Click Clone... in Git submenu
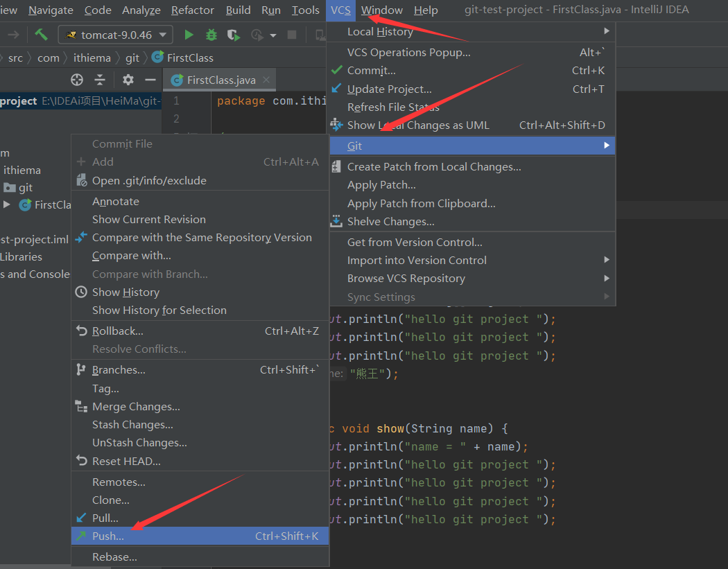The width and height of the screenshot is (728, 569). 200,500
